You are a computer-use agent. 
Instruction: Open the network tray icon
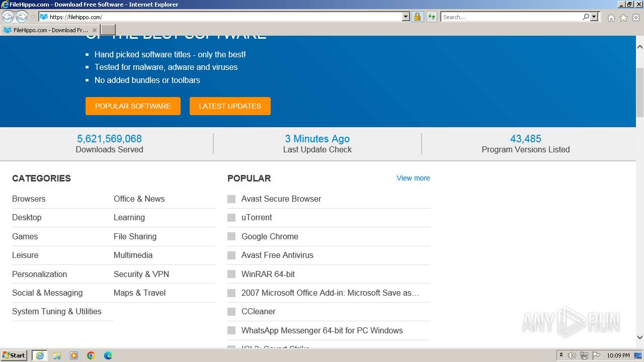point(584,355)
